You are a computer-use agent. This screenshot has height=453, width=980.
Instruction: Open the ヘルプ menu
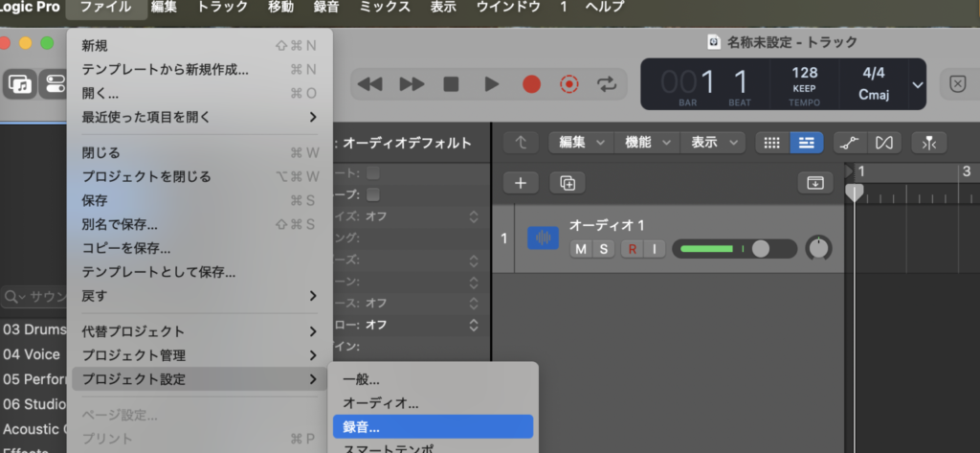[x=605, y=8]
